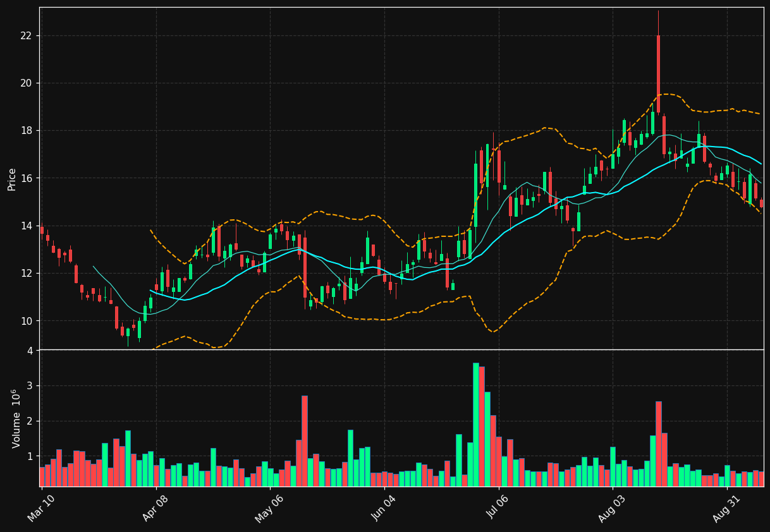Pick the "Aug 31" date label
The image size is (770, 532).
(x=726, y=508)
